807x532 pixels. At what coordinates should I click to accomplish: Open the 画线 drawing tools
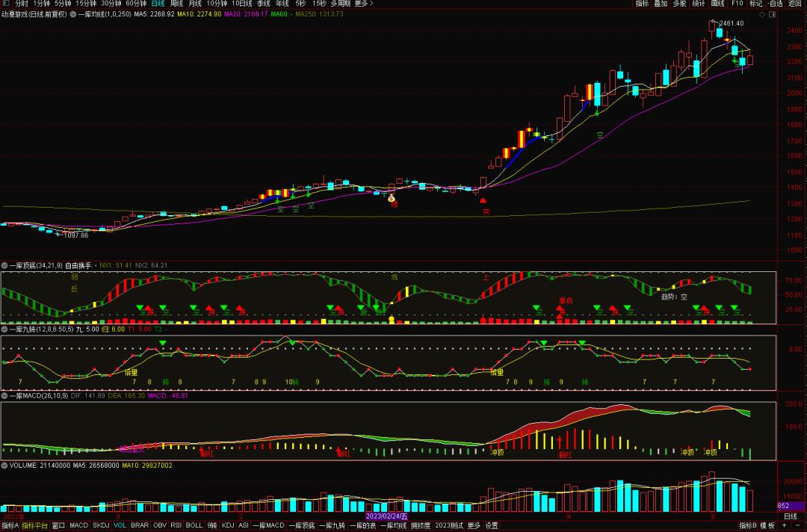(x=718, y=3)
